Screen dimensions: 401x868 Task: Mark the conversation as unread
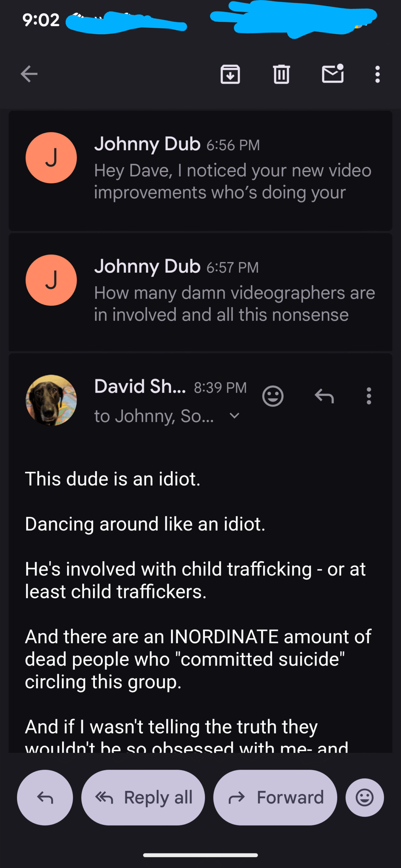332,74
